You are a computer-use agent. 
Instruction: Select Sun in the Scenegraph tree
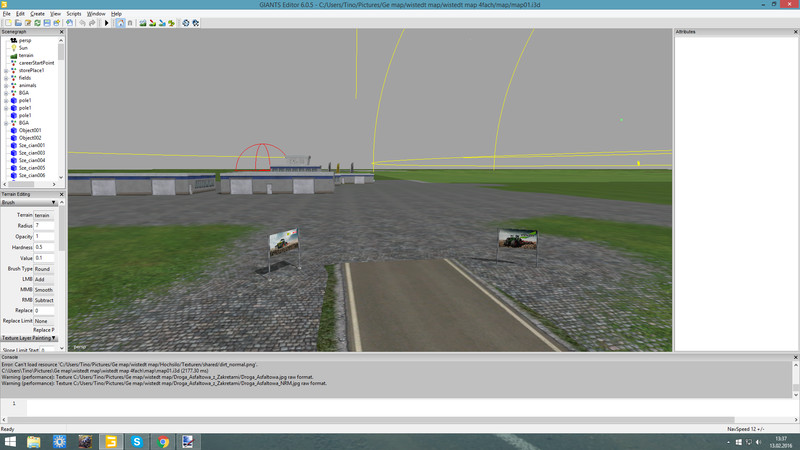click(23, 47)
